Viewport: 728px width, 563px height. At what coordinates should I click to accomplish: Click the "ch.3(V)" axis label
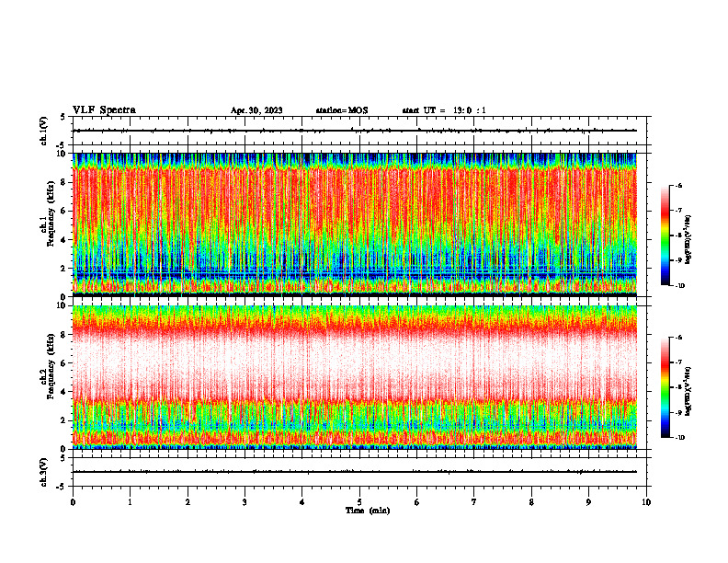coord(44,472)
